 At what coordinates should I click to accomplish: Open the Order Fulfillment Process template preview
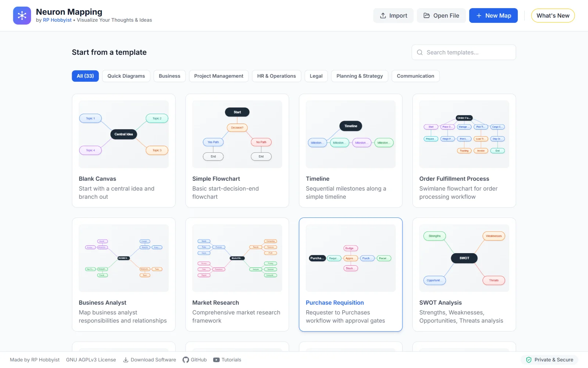pyautogui.click(x=465, y=134)
